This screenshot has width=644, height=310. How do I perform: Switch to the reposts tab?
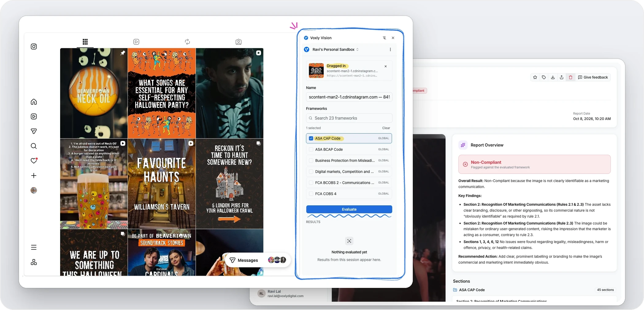(187, 42)
